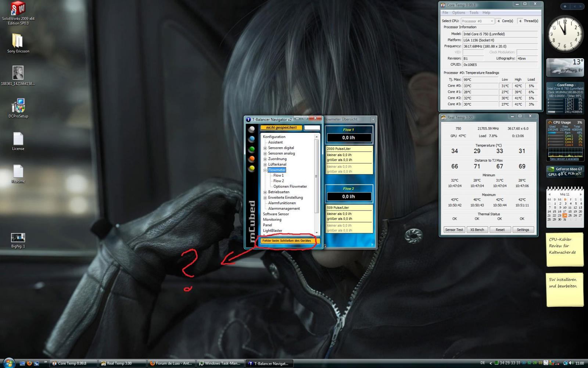Switch to Forum de Luxx Firefox taskbar button
This screenshot has width=588, height=368.
coord(171,363)
